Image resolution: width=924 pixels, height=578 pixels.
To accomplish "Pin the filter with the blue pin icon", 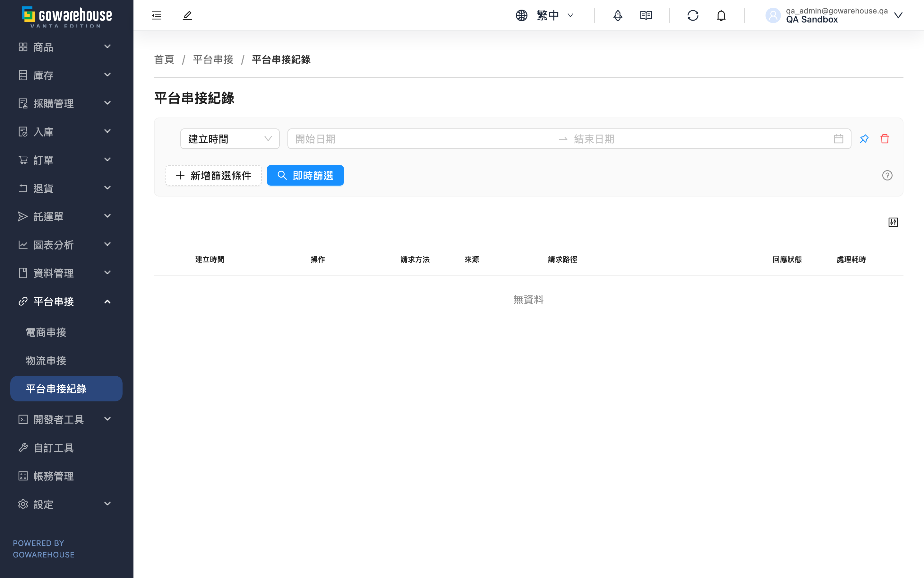I will [x=864, y=139].
